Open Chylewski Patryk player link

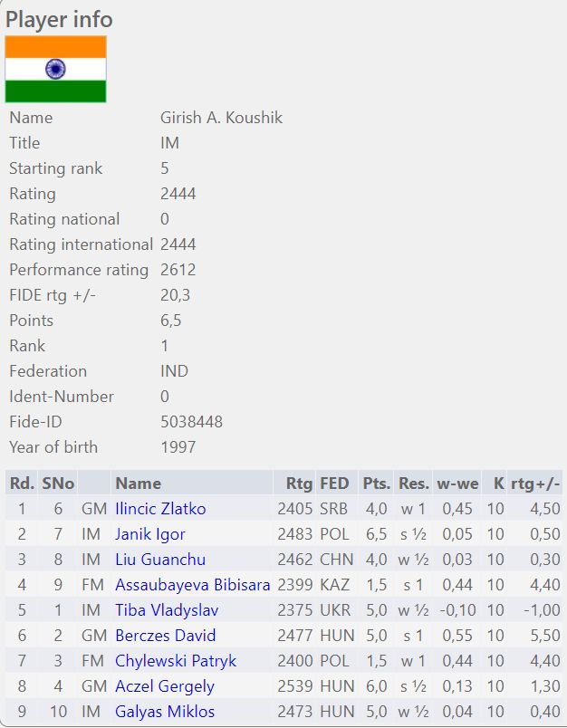tap(176, 661)
